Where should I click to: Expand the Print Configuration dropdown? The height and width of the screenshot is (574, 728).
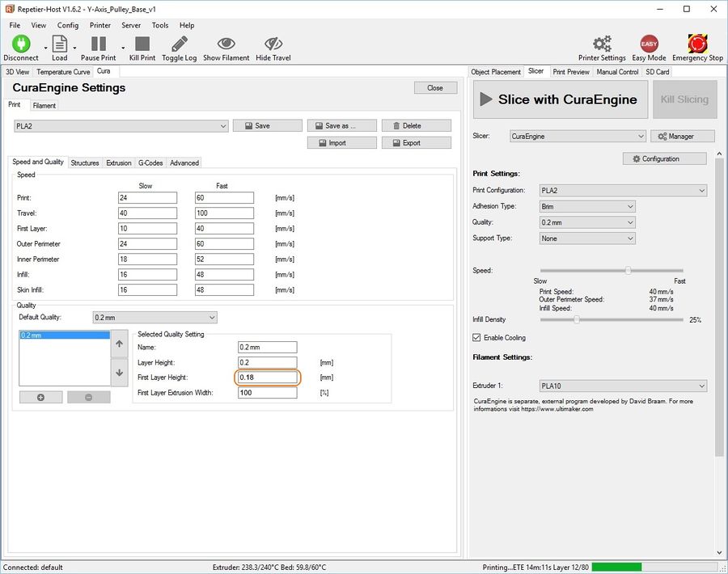click(x=701, y=190)
